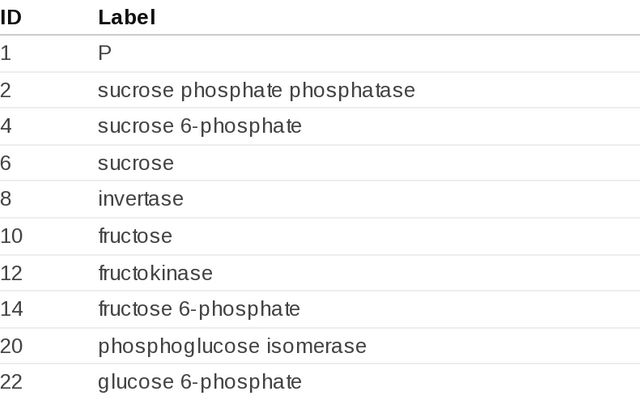Select the fructose 6-phosphate row
640x400 pixels.
tap(199, 309)
